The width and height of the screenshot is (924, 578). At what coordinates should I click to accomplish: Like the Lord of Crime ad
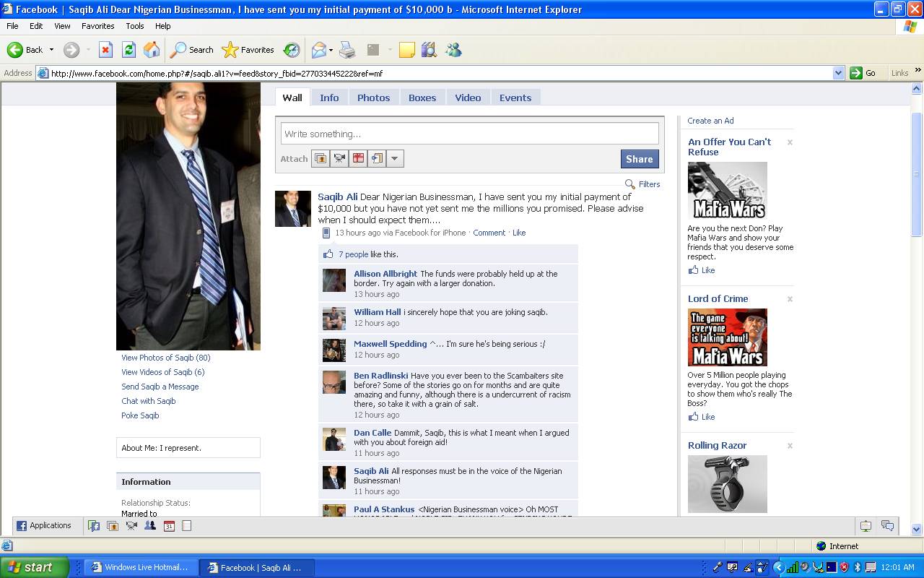(702, 417)
